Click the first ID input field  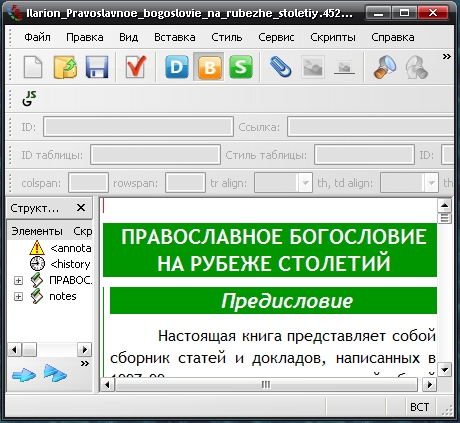[138, 127]
